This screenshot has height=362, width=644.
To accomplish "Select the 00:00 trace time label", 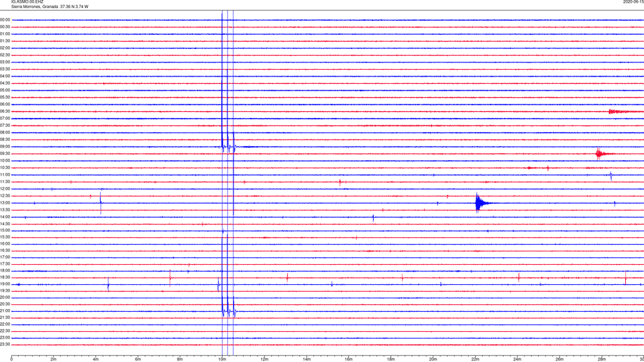I will coord(5,19).
